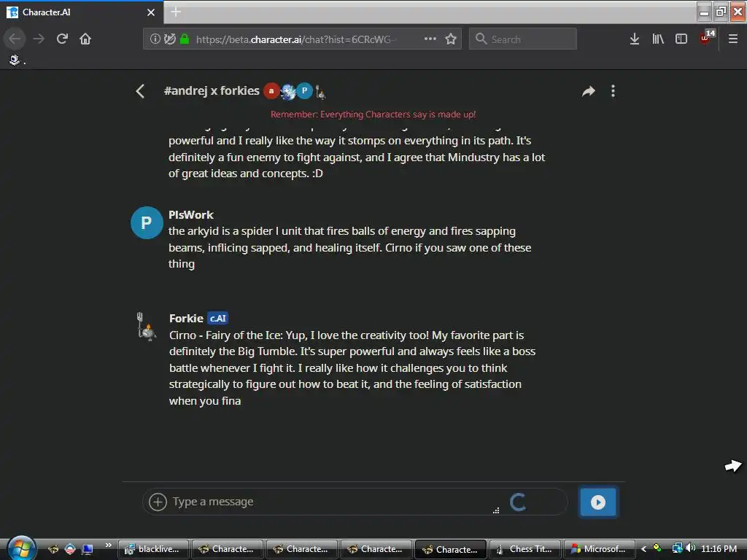The height and width of the screenshot is (560, 747).
Task: Open the PlsWork user avatar
Action: tap(146, 222)
